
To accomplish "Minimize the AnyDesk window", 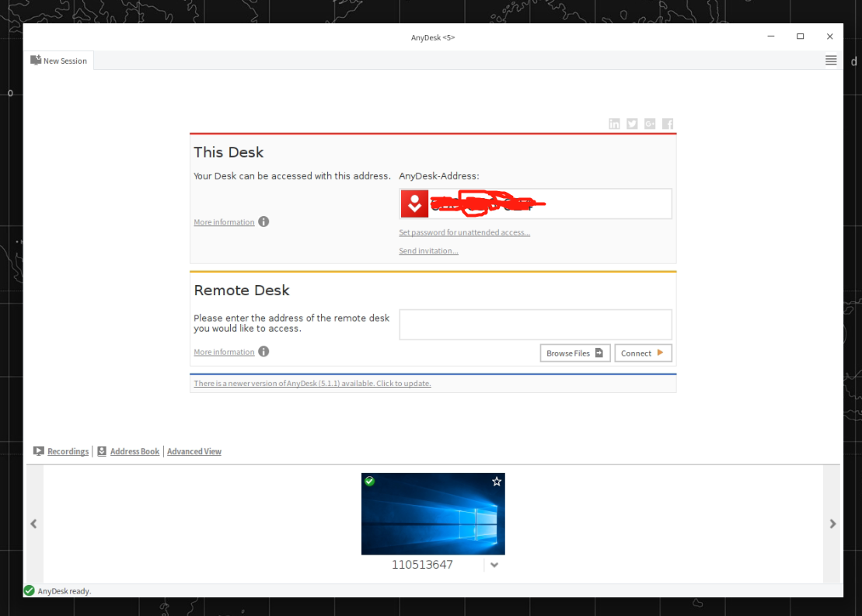I will coord(771,37).
